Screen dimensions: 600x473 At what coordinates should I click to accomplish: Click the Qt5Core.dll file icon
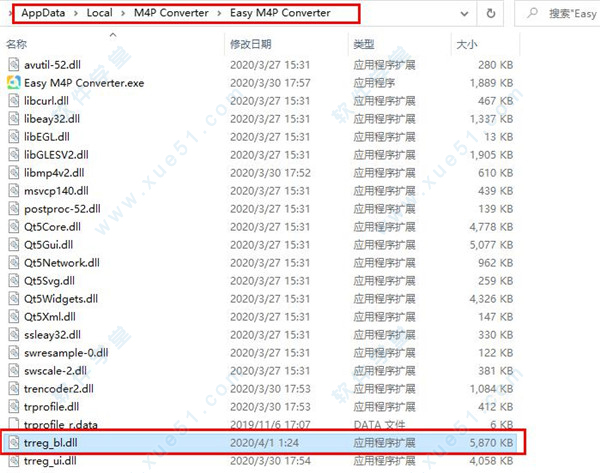tap(14, 226)
